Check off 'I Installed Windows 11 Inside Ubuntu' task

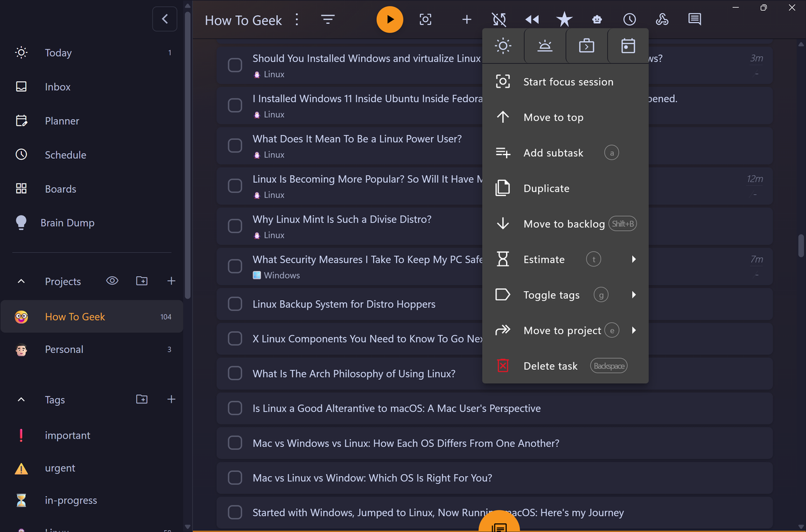coord(235,105)
